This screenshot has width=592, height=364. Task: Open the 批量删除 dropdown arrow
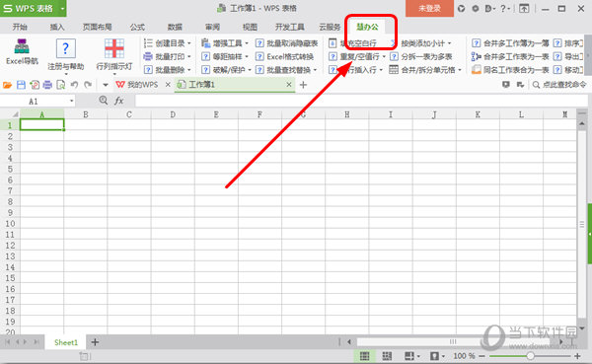(188, 70)
